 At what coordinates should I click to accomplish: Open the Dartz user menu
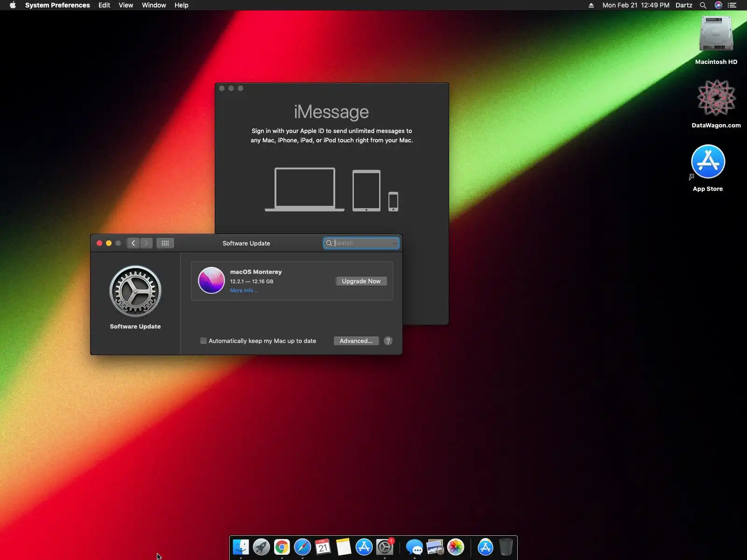pyautogui.click(x=684, y=5)
